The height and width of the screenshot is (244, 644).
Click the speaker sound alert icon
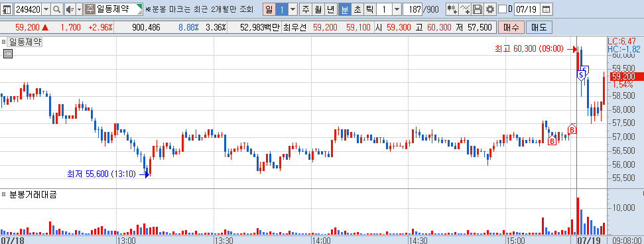pos(70,9)
